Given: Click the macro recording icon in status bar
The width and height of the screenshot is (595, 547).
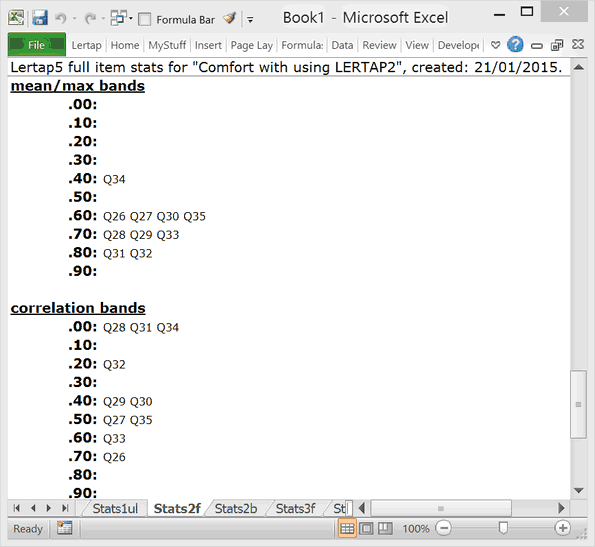Looking at the screenshot, I should click(65, 528).
